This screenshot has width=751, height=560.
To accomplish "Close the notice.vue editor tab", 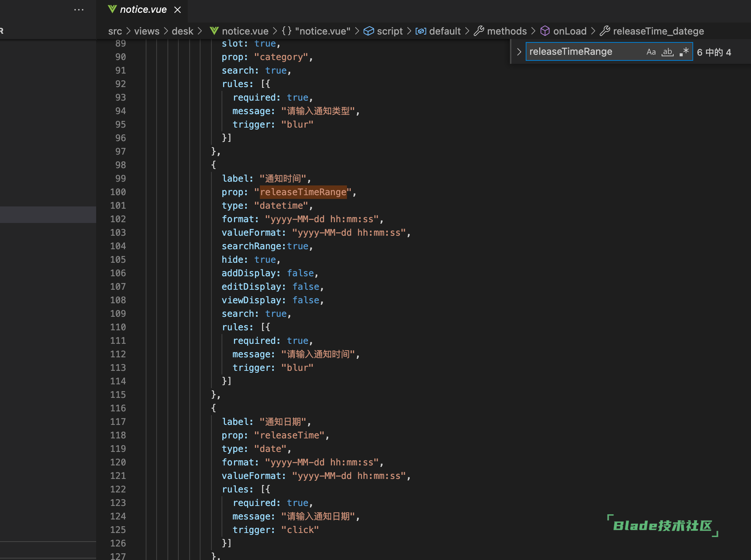I will 178,10.
